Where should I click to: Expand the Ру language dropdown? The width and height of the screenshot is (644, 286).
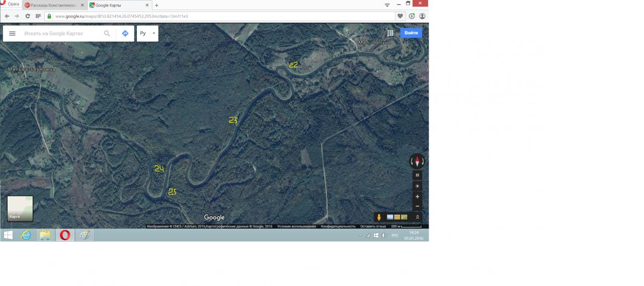(x=147, y=33)
